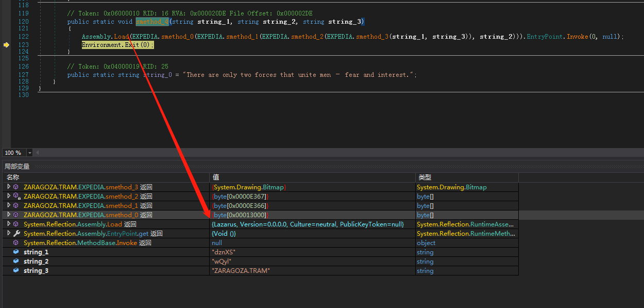644x308 pixels.
Task: Click the Lazarus, Version=0.0.0.0 value cell
Action: pyautogui.click(x=312, y=224)
